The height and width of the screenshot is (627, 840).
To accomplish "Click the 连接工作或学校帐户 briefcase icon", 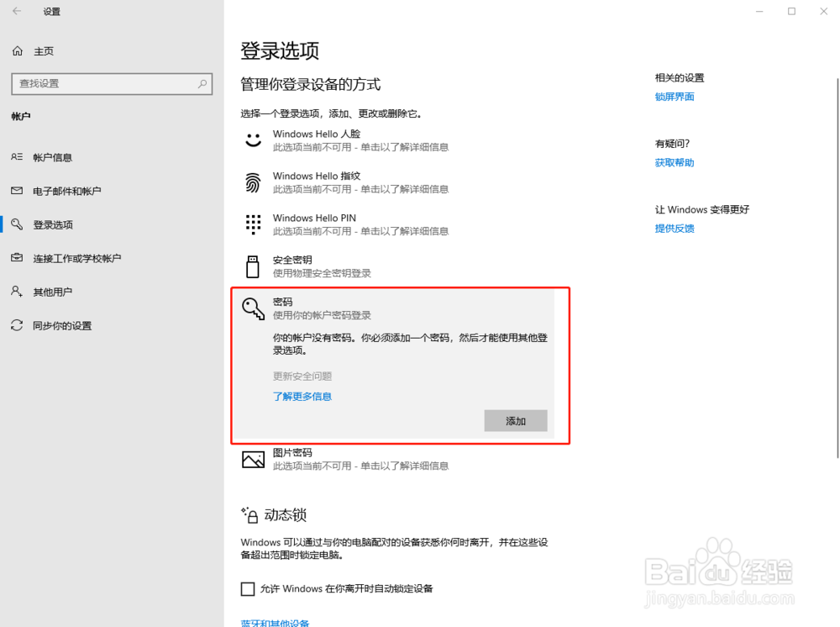I will pos(17,258).
